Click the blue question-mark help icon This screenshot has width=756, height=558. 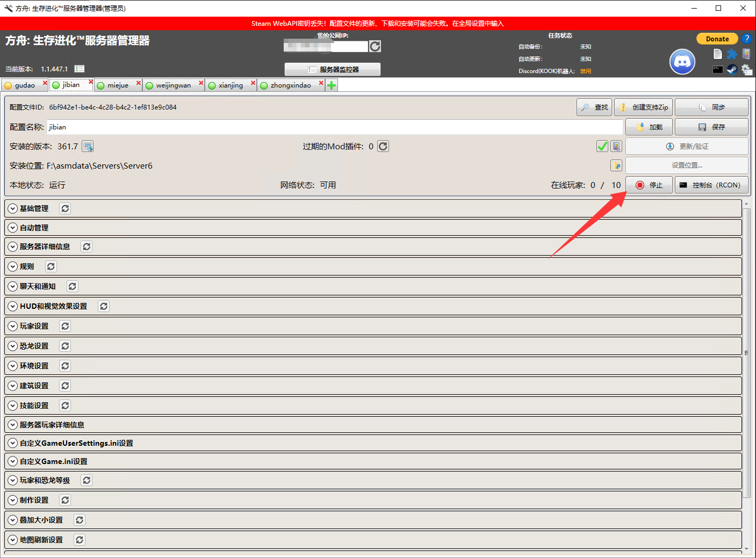(746, 39)
